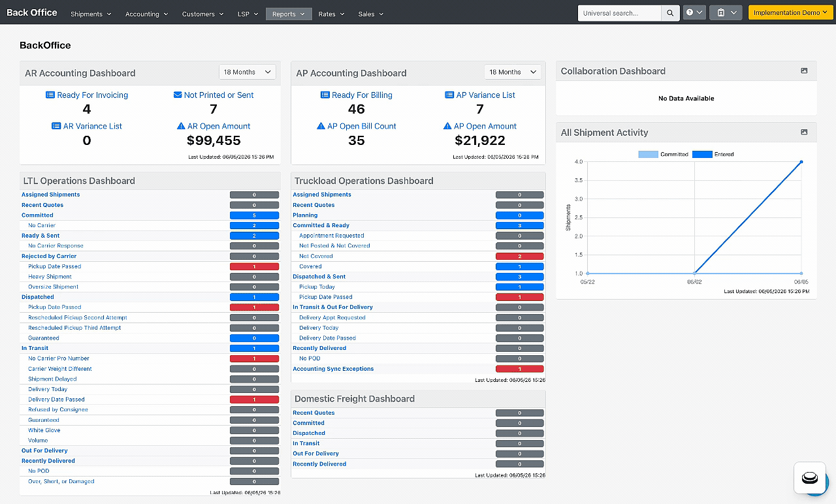Viewport: 836px width, 504px height.
Task: Click the Ready For Invoicing list icon
Action: click(50, 95)
